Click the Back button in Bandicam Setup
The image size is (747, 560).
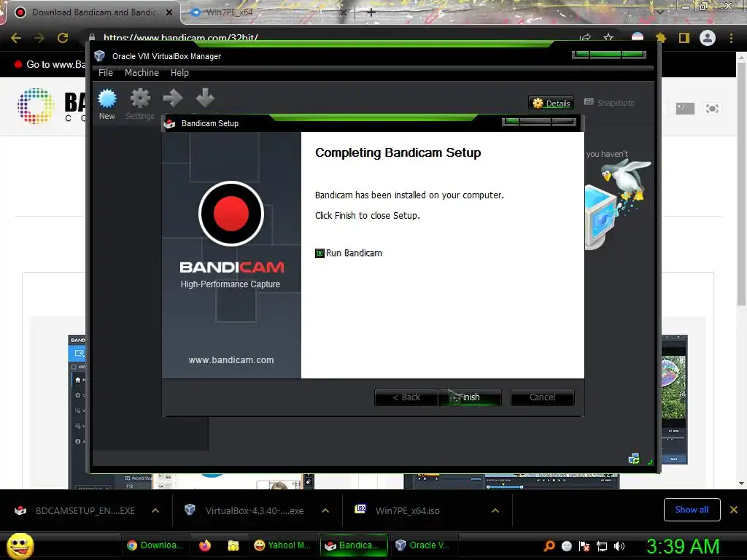point(406,397)
